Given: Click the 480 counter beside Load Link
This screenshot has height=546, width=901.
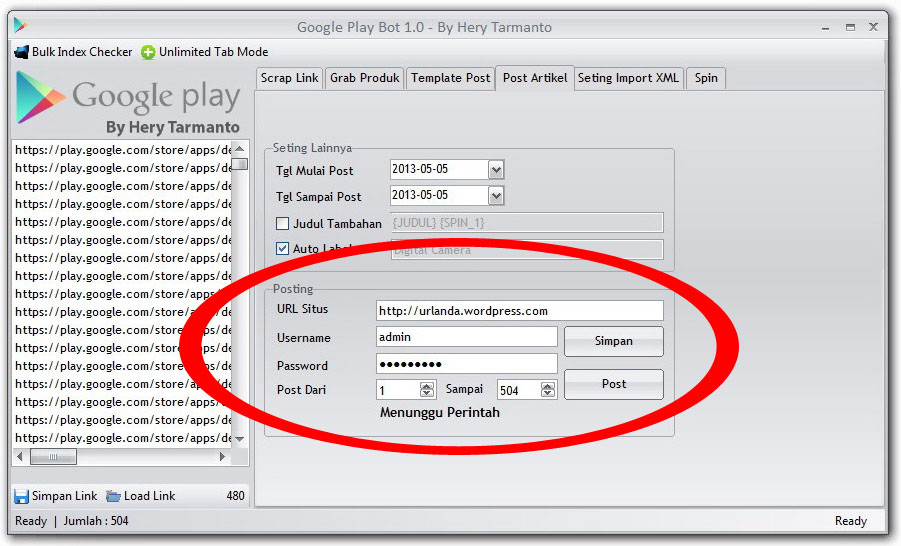Looking at the screenshot, I should 236,495.
